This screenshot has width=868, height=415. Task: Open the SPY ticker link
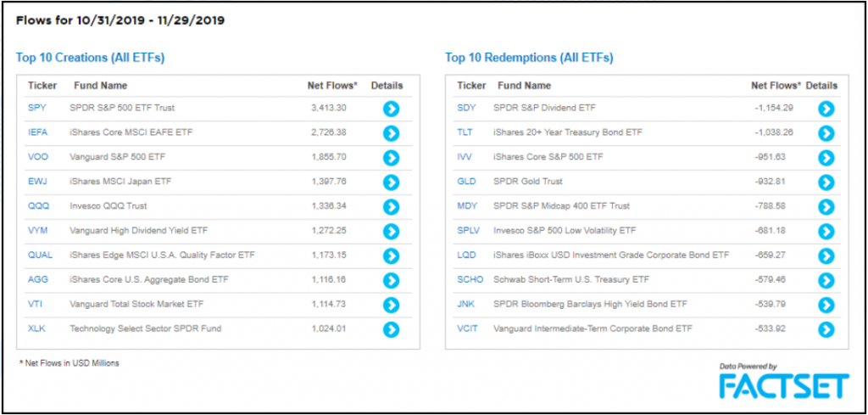pyautogui.click(x=37, y=108)
